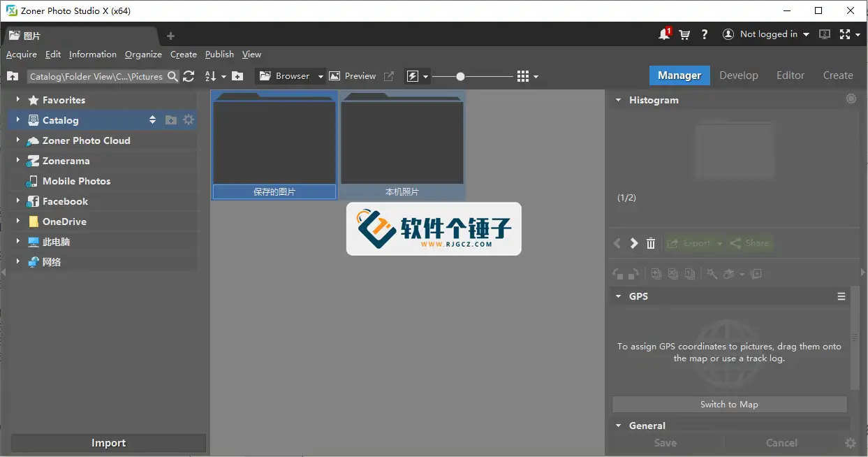Open the Information menu
This screenshot has height=457, width=868.
coord(93,55)
